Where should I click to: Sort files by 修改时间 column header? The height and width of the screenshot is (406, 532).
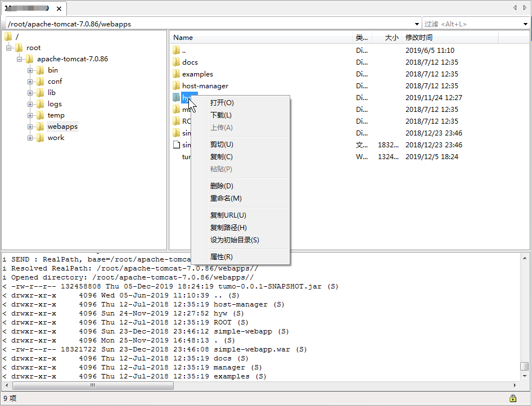point(450,38)
